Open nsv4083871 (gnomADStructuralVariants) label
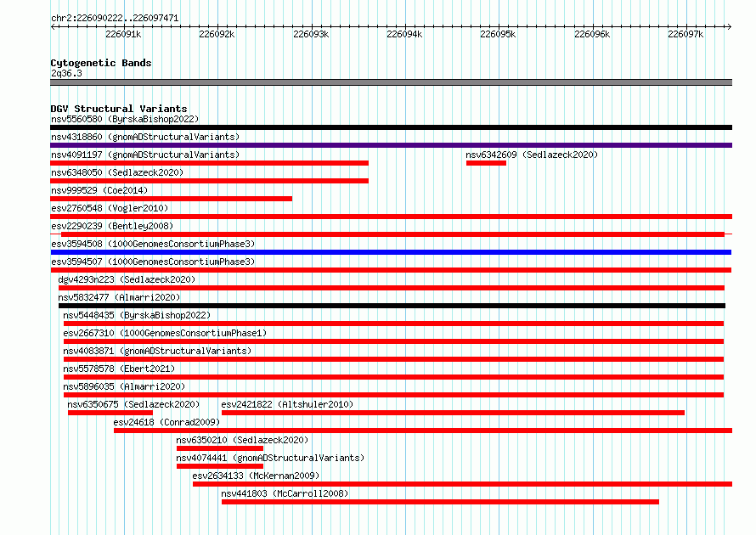 point(157,351)
